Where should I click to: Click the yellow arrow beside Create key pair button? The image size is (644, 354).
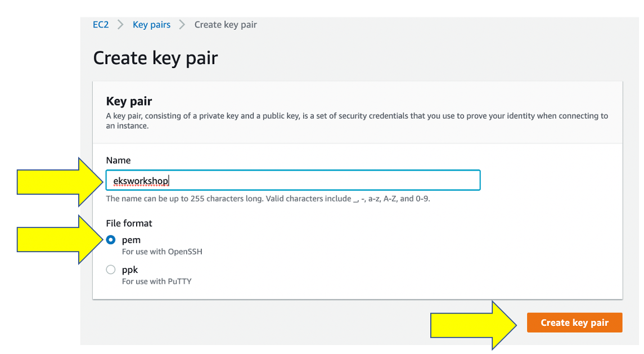pyautogui.click(x=474, y=325)
